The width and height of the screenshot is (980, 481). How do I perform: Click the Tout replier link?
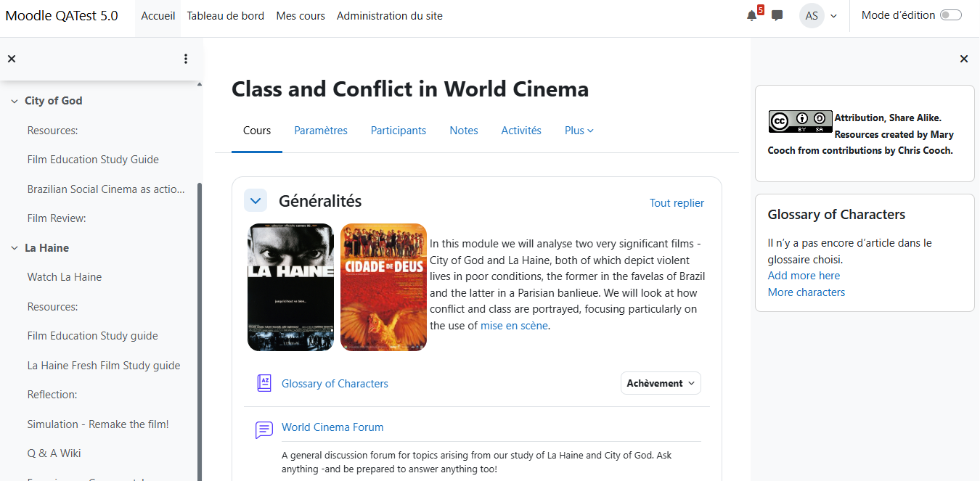point(677,203)
